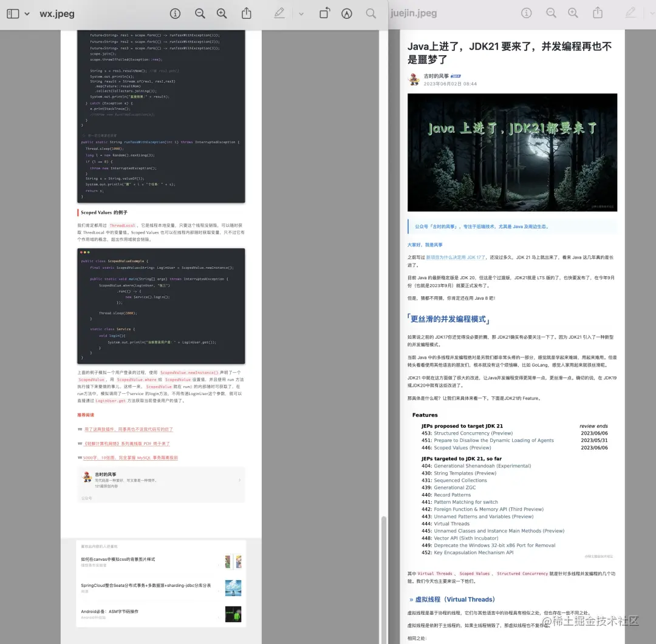Open the 用了这两款插件 recommended reading link in wx.jpeg

pos(128,429)
